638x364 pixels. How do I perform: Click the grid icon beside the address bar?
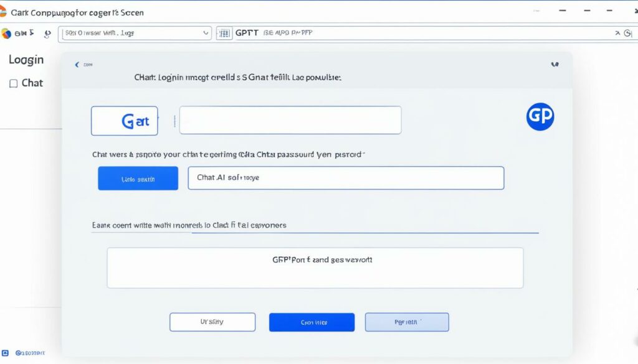(x=224, y=33)
